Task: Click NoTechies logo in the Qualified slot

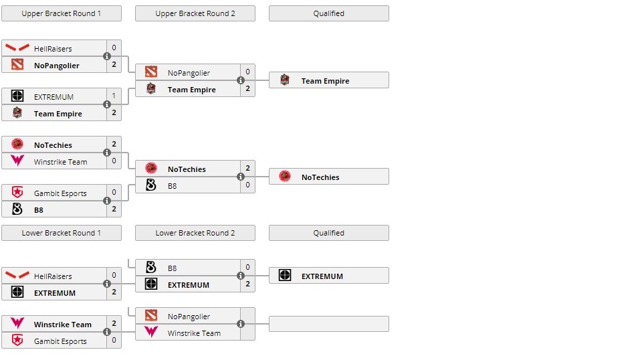Action: (x=285, y=177)
